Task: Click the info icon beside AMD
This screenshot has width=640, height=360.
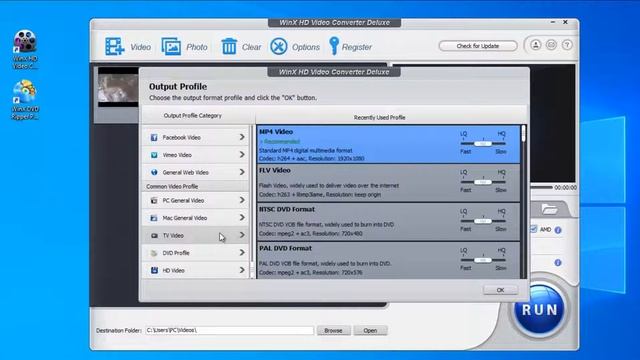Action: 558,230
